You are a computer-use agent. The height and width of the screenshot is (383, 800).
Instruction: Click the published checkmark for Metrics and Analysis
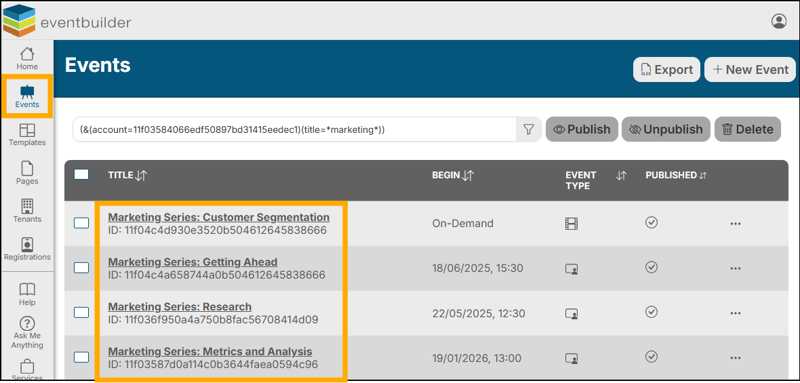(x=651, y=356)
